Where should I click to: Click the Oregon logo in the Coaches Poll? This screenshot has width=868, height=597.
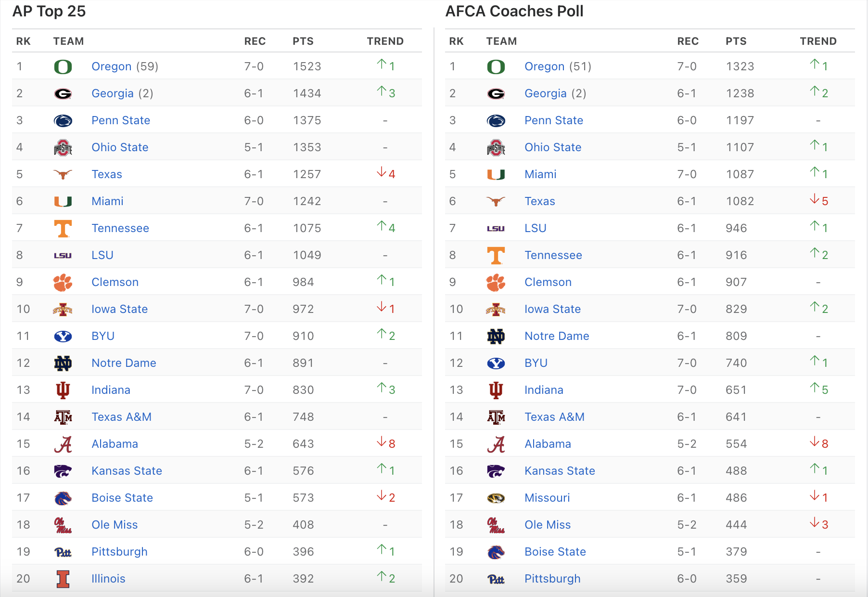(496, 66)
